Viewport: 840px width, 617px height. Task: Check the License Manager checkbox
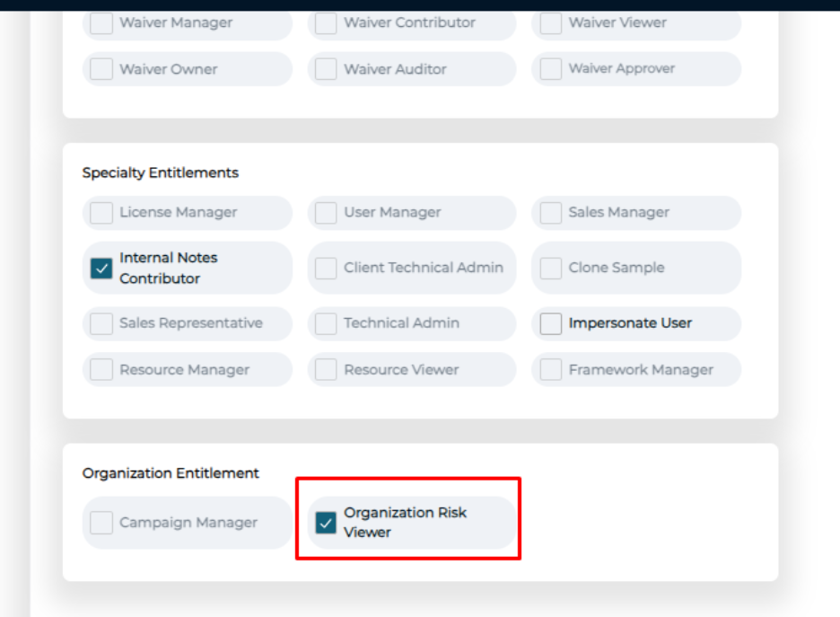pyautogui.click(x=101, y=213)
